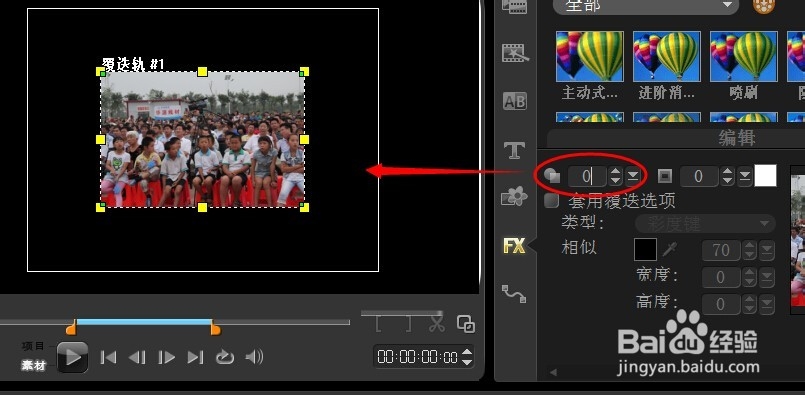
Task: Click the similarity 70 stepper arrows
Action: pyautogui.click(x=750, y=250)
